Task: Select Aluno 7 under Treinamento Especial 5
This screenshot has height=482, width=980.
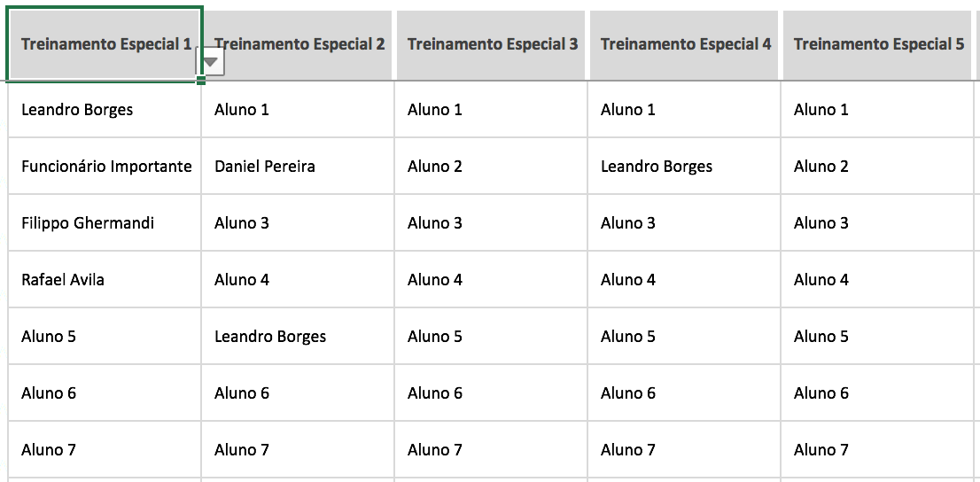Action: click(877, 449)
